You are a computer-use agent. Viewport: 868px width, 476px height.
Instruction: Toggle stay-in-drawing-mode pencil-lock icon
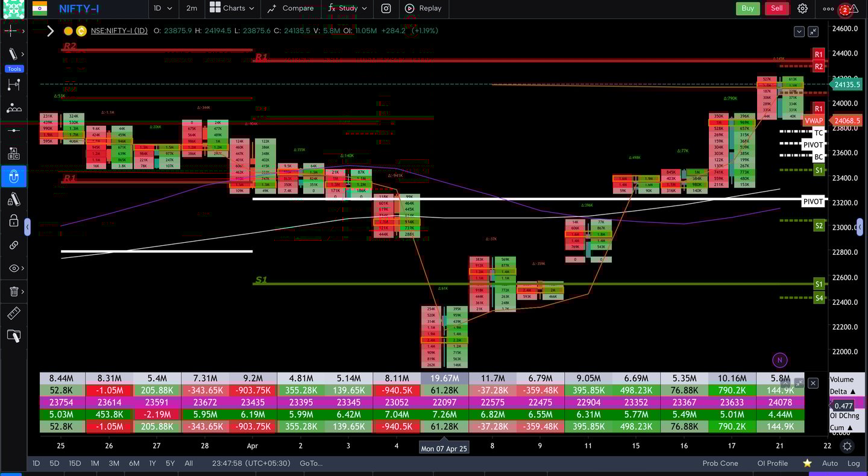[x=13, y=199]
